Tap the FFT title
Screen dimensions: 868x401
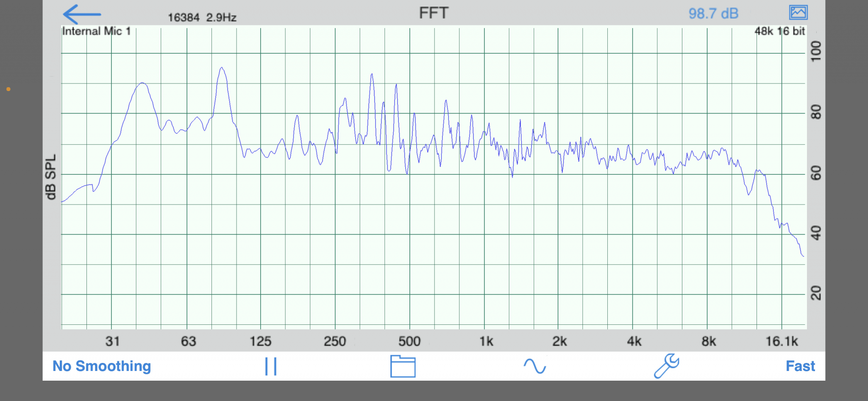pos(434,13)
